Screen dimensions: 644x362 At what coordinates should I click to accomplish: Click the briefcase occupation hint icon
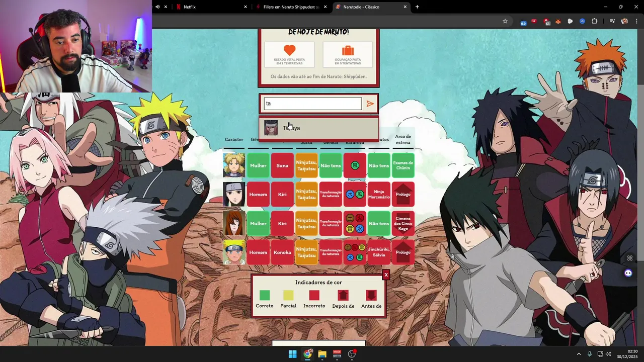tap(348, 50)
